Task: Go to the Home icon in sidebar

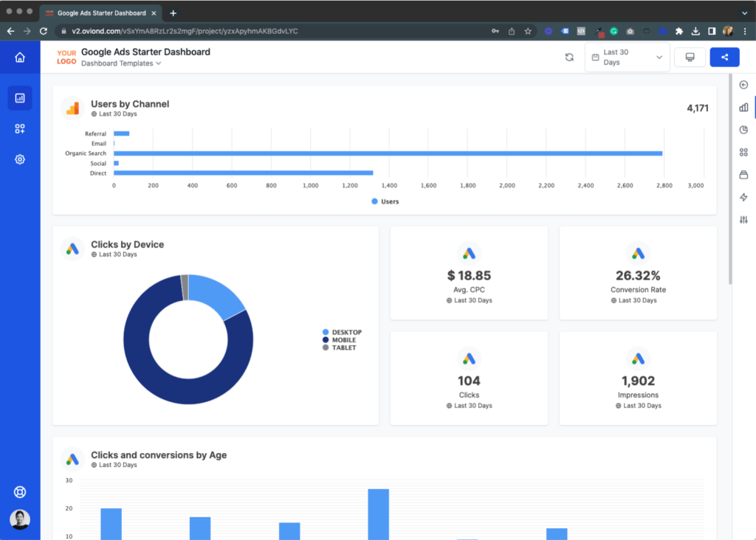Action: point(20,58)
